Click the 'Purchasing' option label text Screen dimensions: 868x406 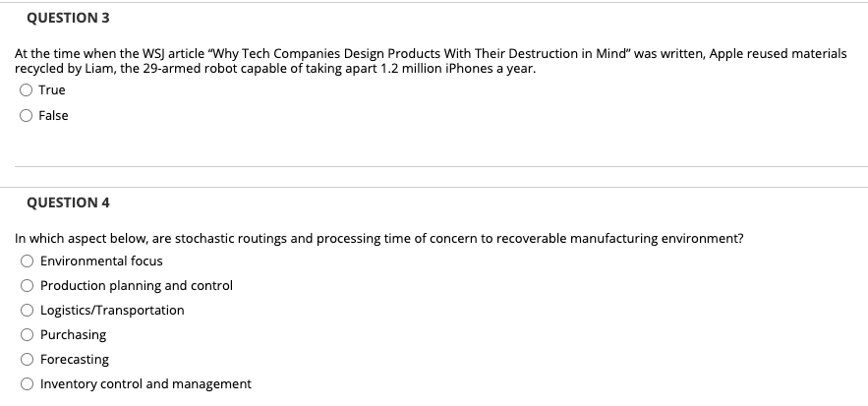(73, 335)
